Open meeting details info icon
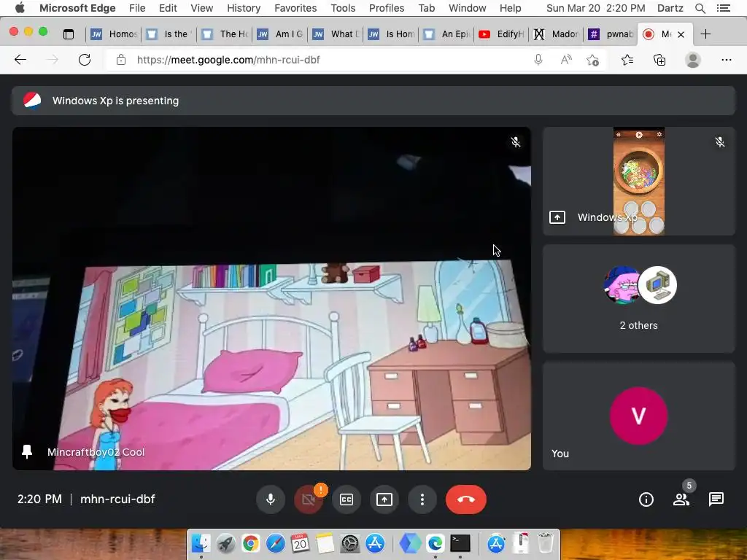The height and width of the screenshot is (560, 747). (x=646, y=499)
